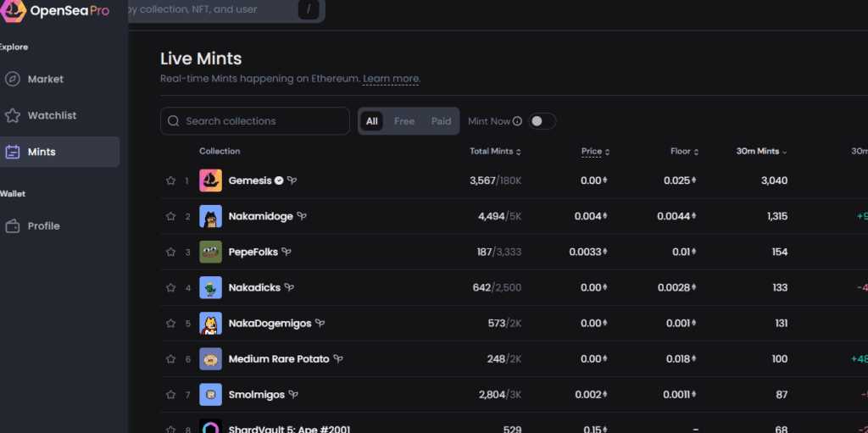Click the Mint Now info icon
This screenshot has height=433, width=868.
517,121
